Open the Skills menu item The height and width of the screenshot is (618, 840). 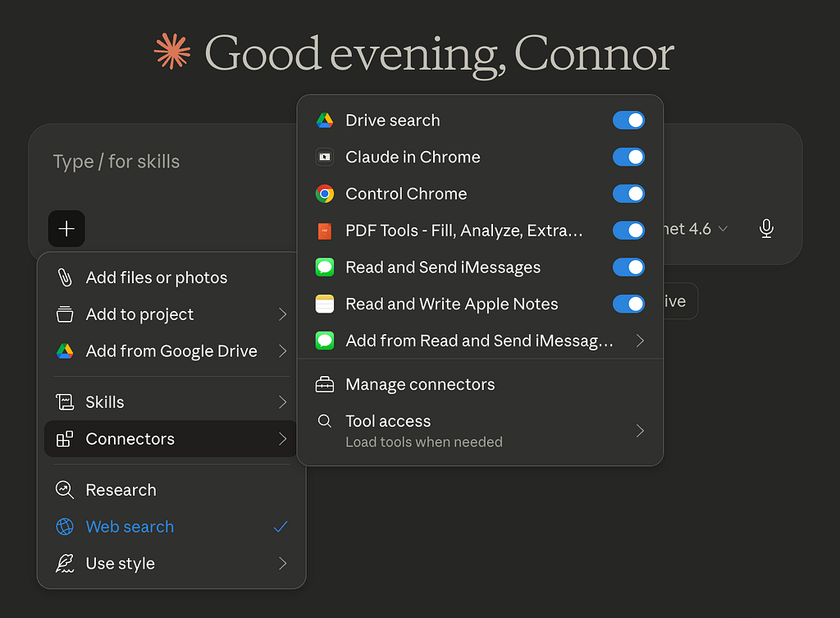pyautogui.click(x=171, y=402)
